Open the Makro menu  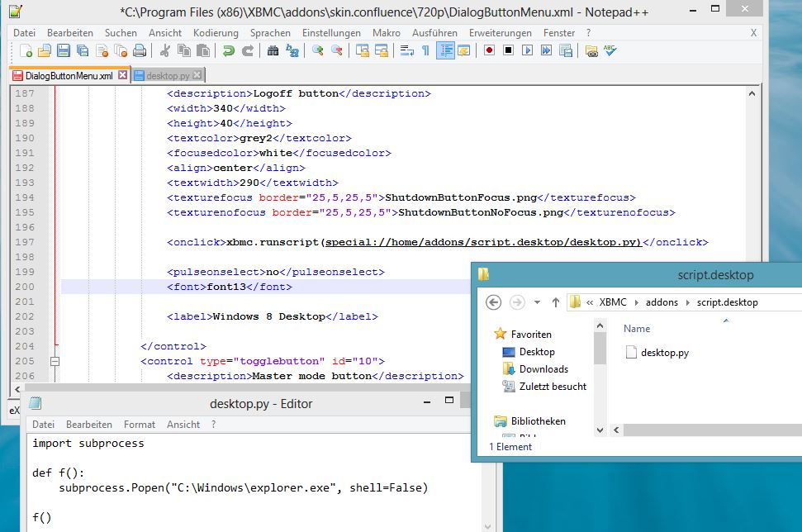387,33
